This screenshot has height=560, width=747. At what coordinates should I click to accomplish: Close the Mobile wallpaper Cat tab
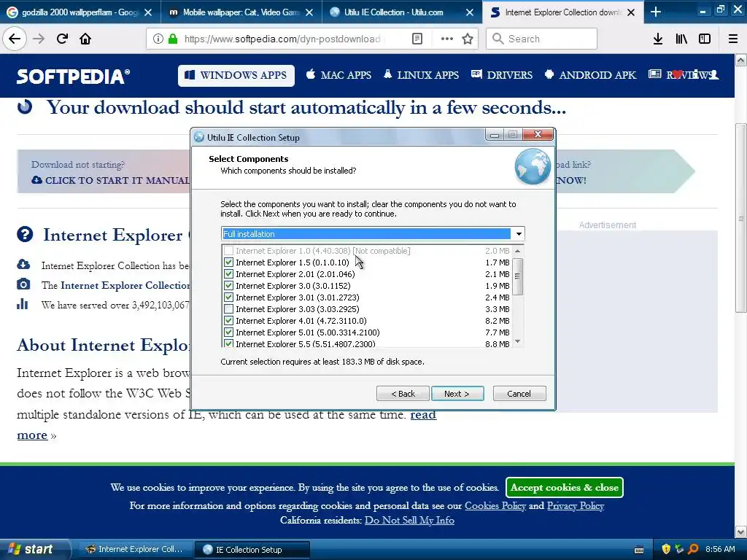pyautogui.click(x=309, y=12)
